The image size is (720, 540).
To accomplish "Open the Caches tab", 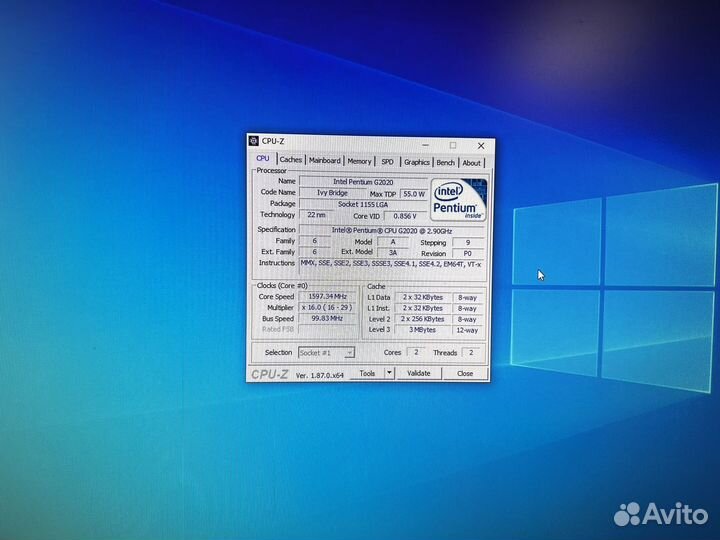I will pyautogui.click(x=291, y=160).
